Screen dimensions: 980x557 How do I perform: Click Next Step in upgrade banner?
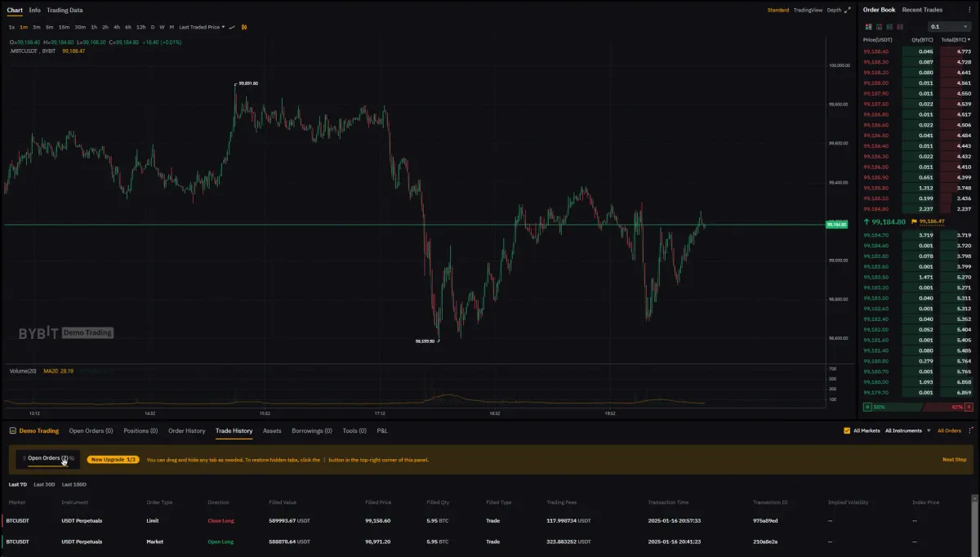(x=954, y=460)
